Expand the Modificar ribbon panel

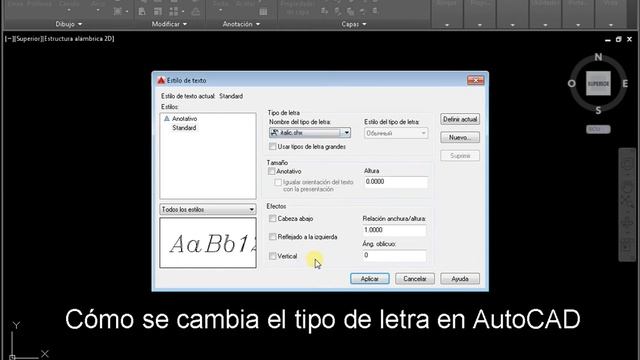coord(169,24)
